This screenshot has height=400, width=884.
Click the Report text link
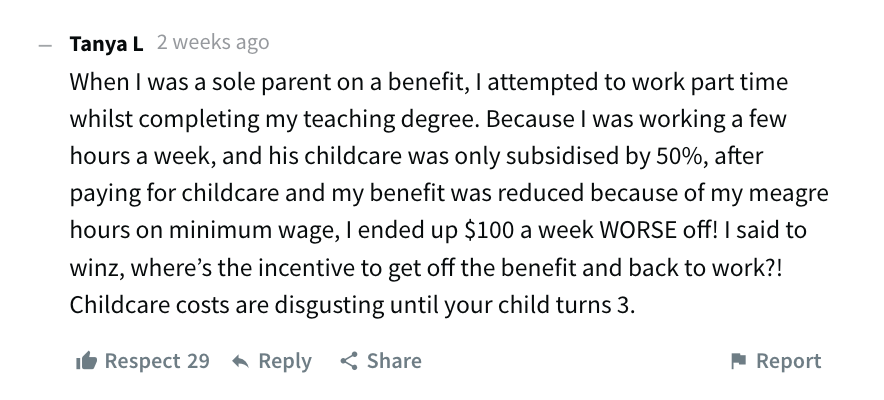coord(789,361)
